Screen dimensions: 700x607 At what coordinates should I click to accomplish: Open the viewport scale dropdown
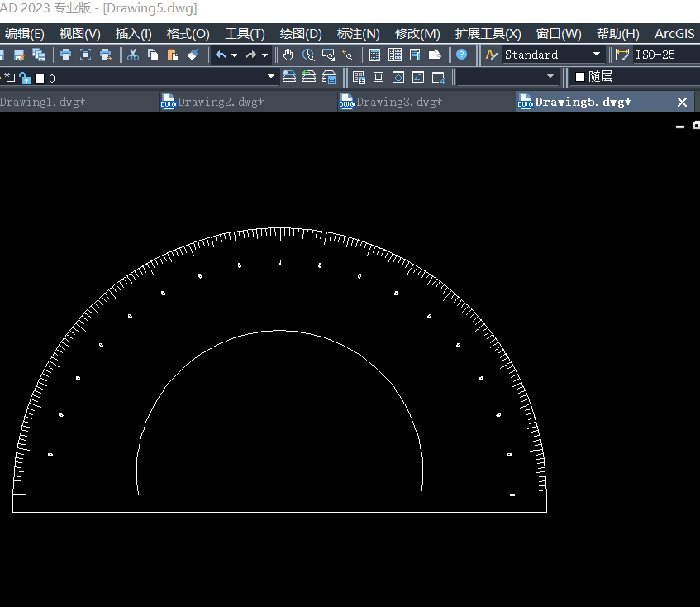(550, 76)
